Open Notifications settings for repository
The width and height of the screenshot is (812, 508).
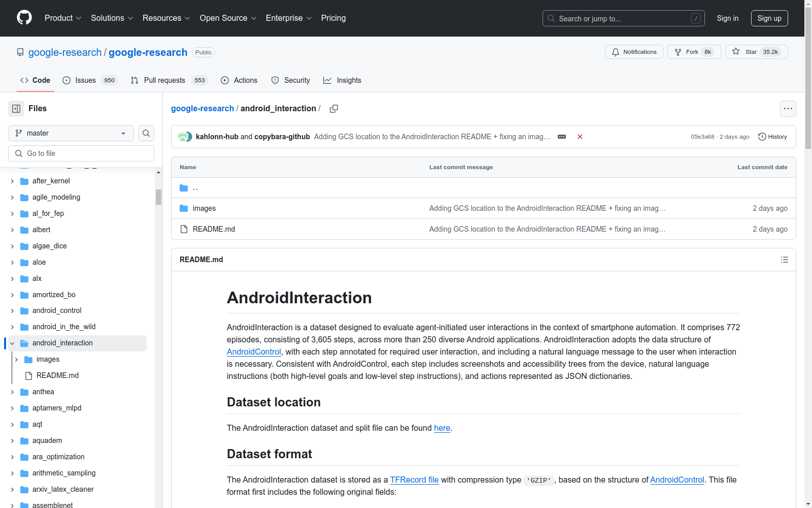pos(634,52)
